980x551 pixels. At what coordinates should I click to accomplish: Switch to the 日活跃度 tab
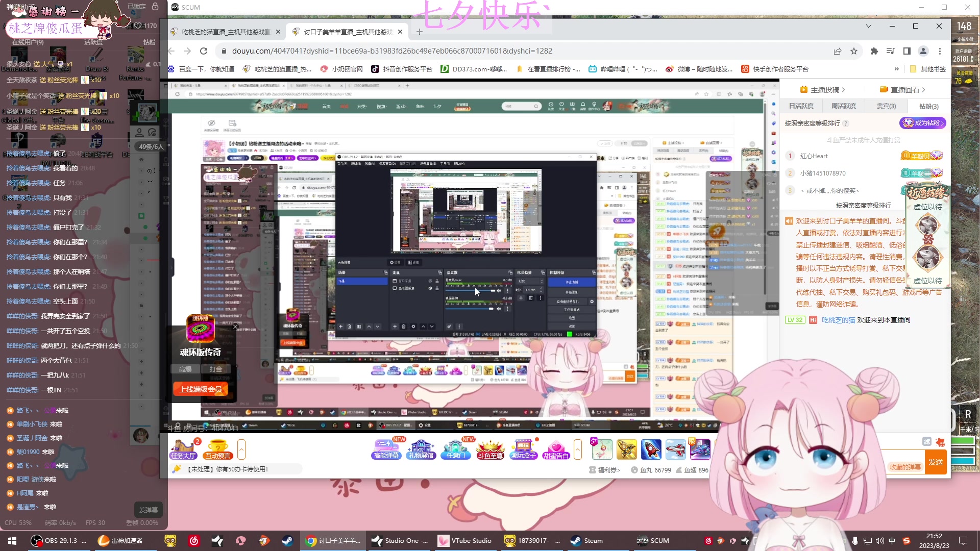[801, 106]
